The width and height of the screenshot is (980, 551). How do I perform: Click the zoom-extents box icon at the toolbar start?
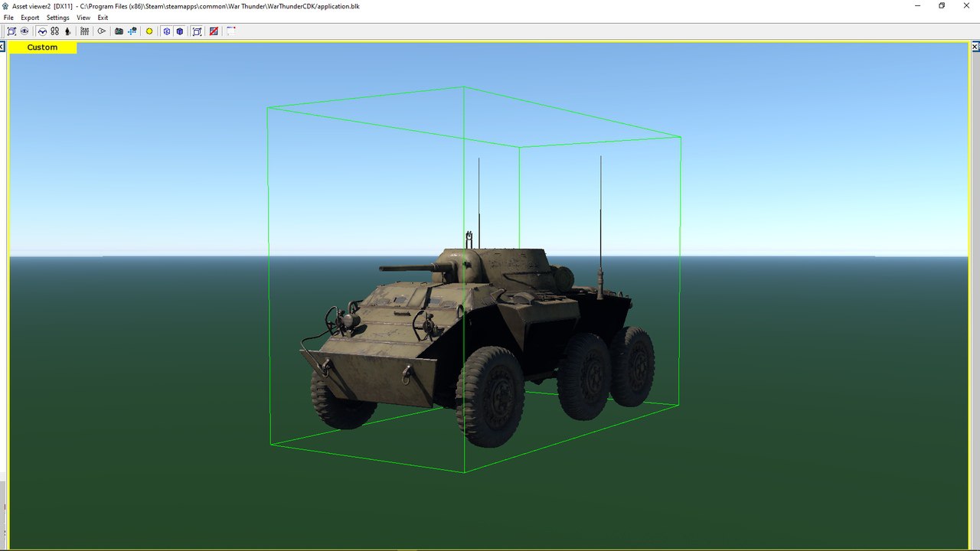click(11, 31)
